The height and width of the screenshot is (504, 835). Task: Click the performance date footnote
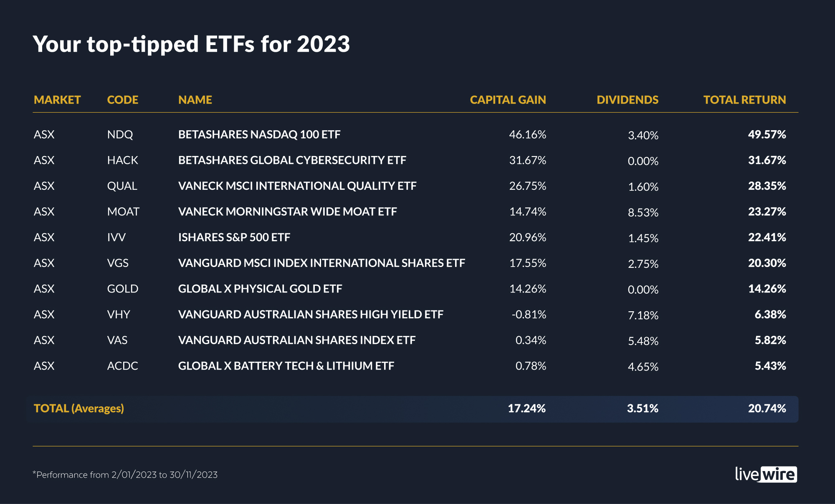pos(125,475)
